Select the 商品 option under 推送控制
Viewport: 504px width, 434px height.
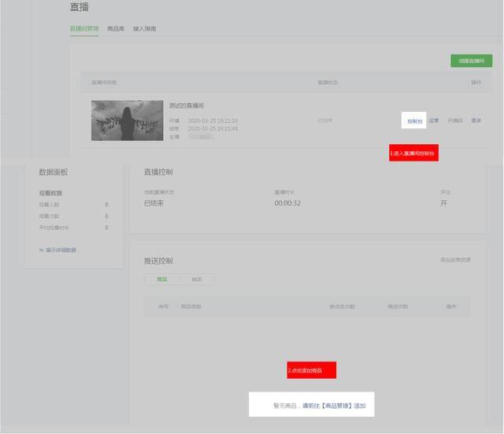[162, 280]
